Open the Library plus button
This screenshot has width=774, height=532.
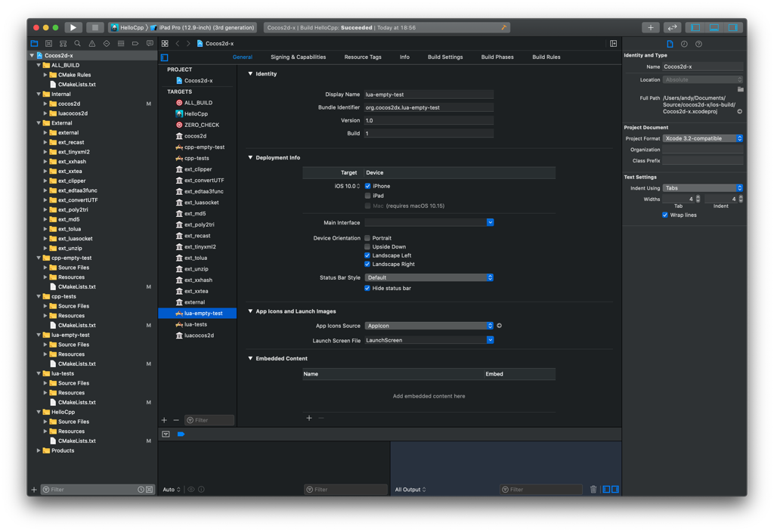650,27
